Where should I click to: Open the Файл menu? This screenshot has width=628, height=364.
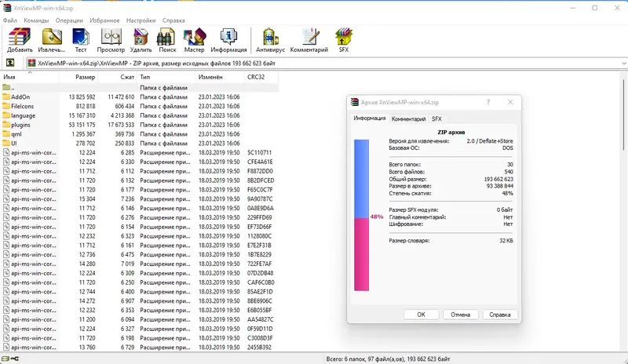pyautogui.click(x=10, y=20)
